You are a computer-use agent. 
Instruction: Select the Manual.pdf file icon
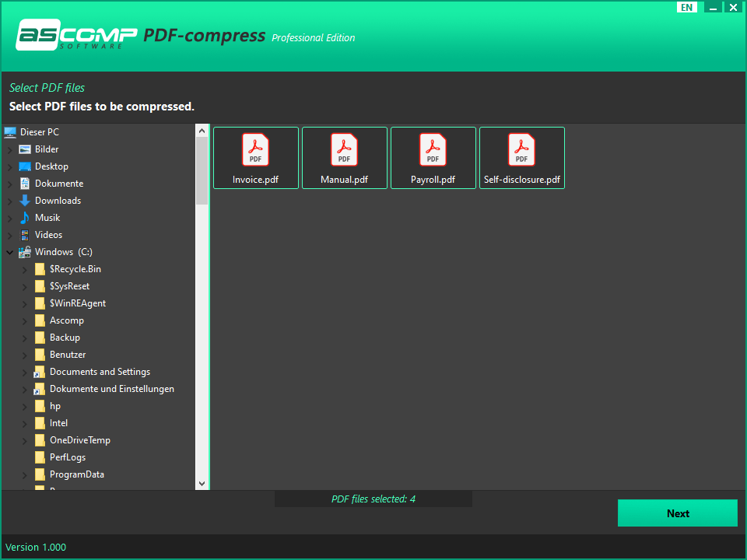(x=344, y=149)
